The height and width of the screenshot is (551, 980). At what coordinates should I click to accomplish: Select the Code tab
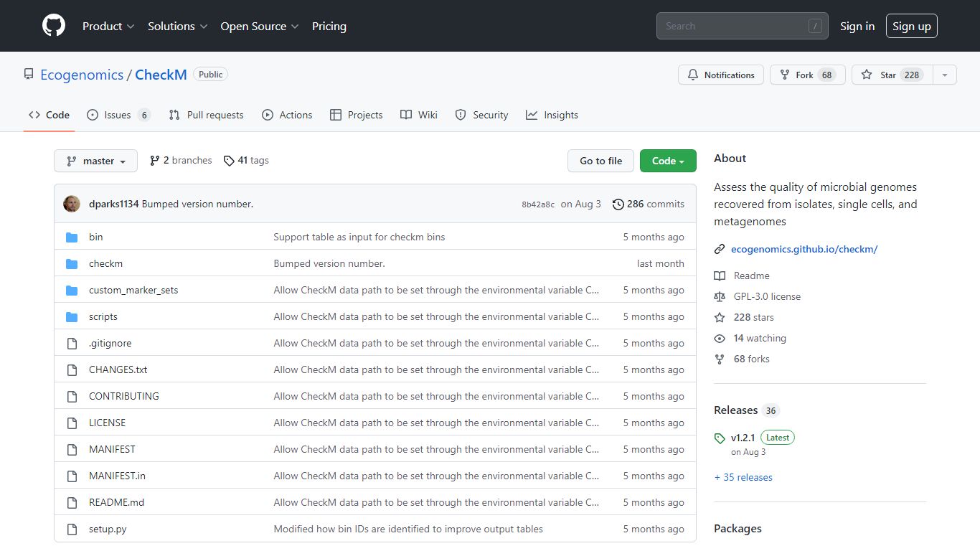point(49,115)
